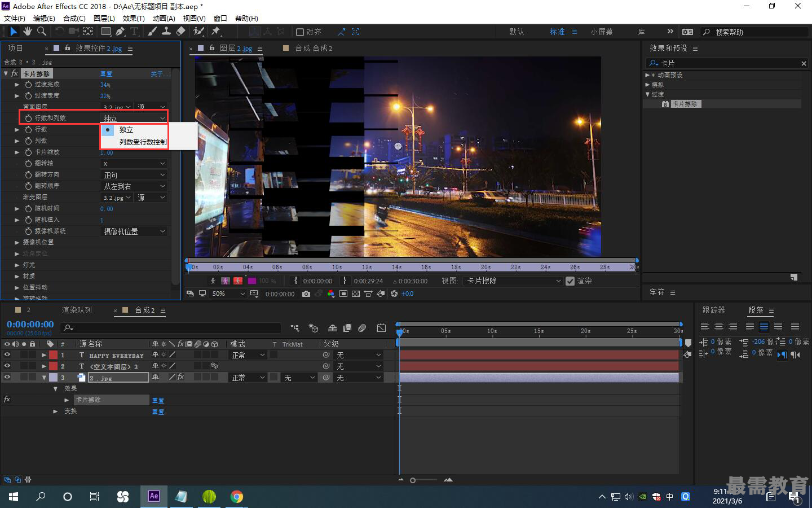812x508 pixels.
Task: Open the 翻转轴 X dropdown
Action: coord(134,163)
